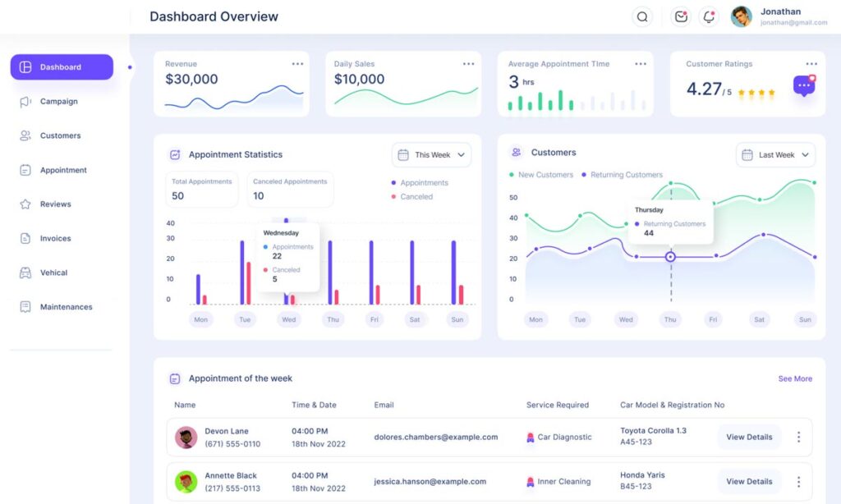Toggle the Canceled legend series
The width and height of the screenshot is (841, 504).
[x=412, y=197]
